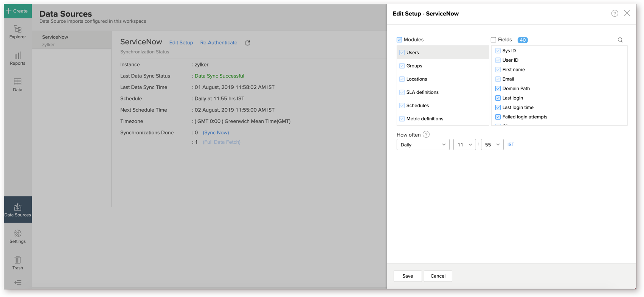The width and height of the screenshot is (644, 297).
Task: Uncheck the Domain Path field
Action: click(x=498, y=89)
